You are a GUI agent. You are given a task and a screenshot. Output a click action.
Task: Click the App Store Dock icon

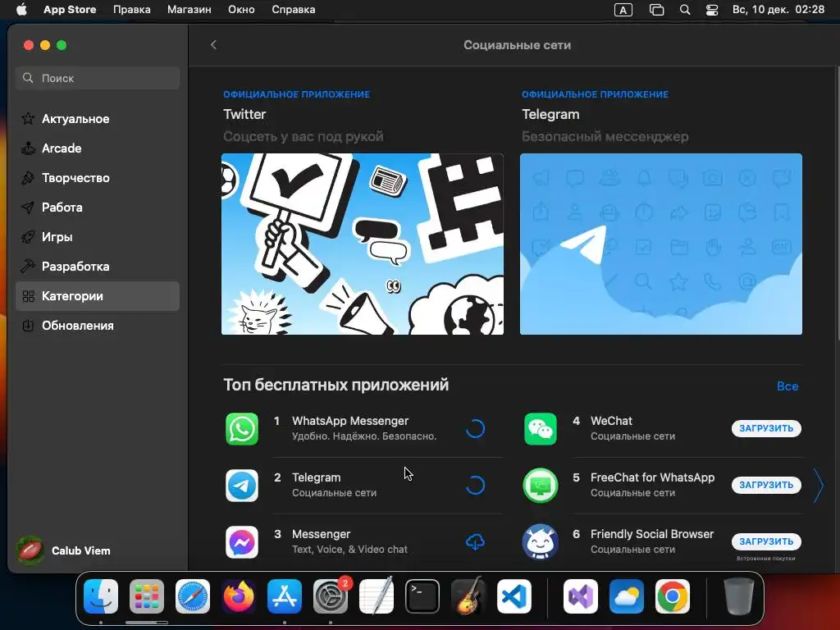click(x=285, y=596)
